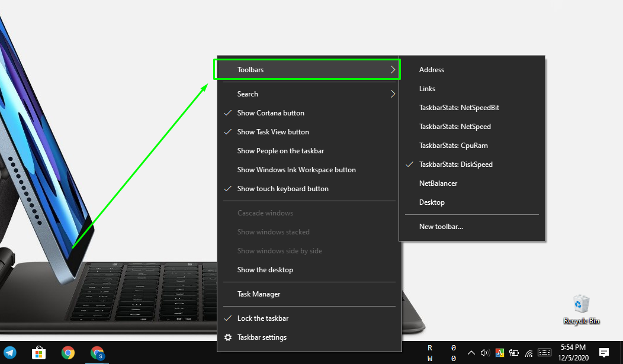
Task: Uncheck Show Task View button
Action: pyautogui.click(x=273, y=132)
